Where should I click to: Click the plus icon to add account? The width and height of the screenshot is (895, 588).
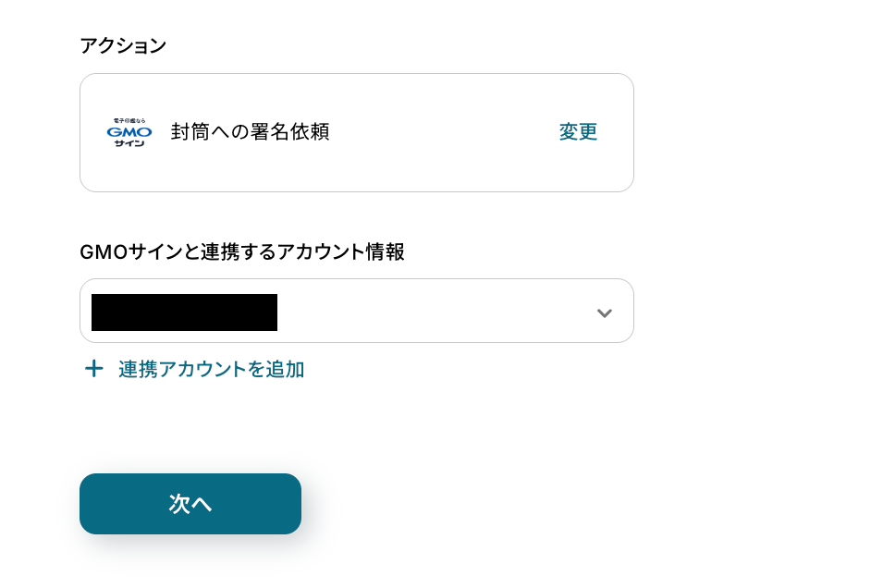point(93,370)
